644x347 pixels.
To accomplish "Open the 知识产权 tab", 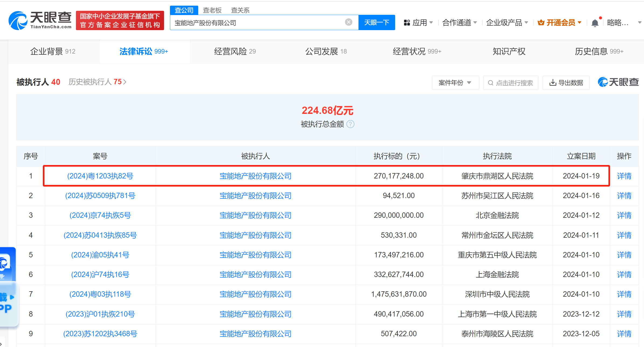I will click(509, 51).
